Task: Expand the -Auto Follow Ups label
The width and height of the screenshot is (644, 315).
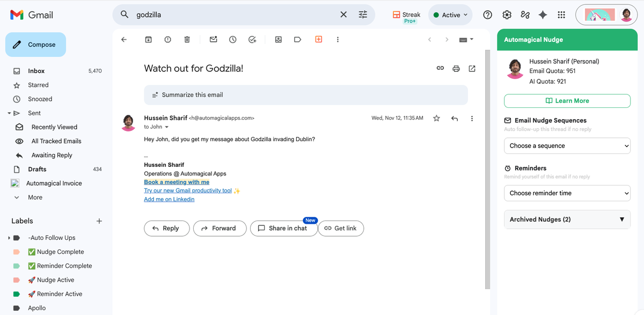Action: pos(9,237)
